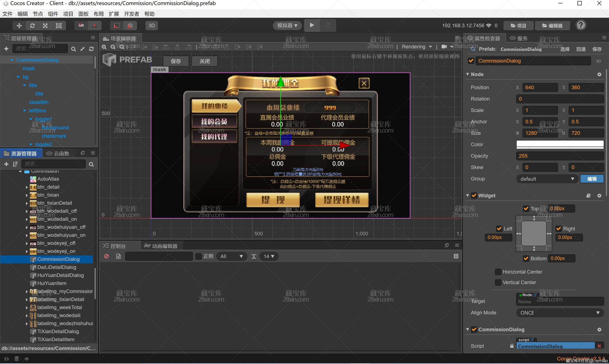
Task: Open the 项目 folder button
Action: (x=518, y=26)
